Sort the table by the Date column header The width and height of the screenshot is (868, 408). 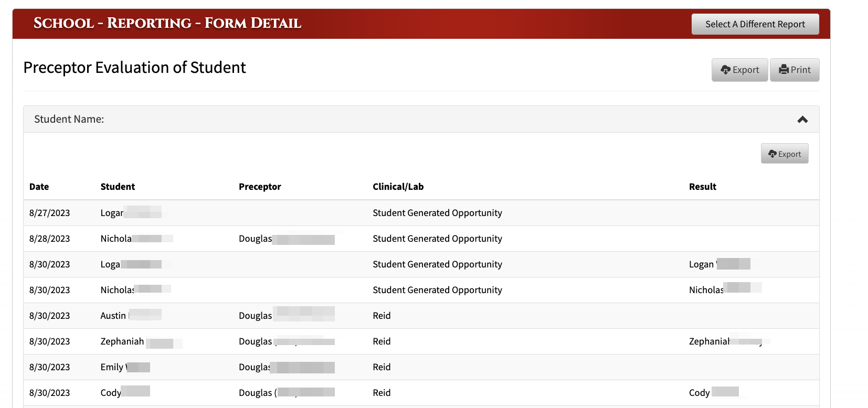tap(39, 187)
